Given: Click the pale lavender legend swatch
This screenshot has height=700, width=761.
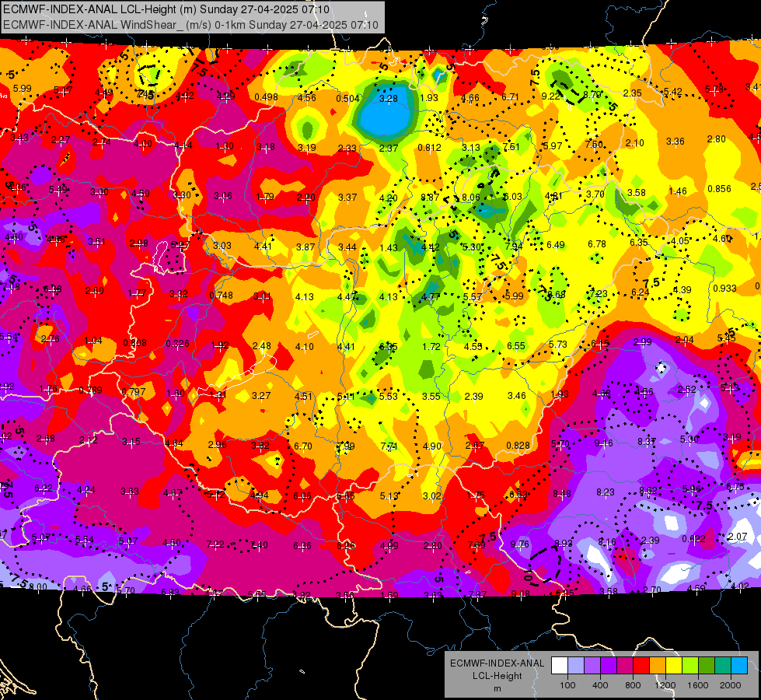Looking at the screenshot, I should point(576,666).
